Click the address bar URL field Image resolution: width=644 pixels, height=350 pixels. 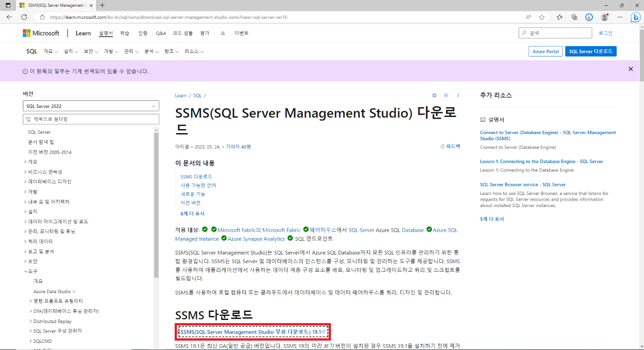(278, 17)
